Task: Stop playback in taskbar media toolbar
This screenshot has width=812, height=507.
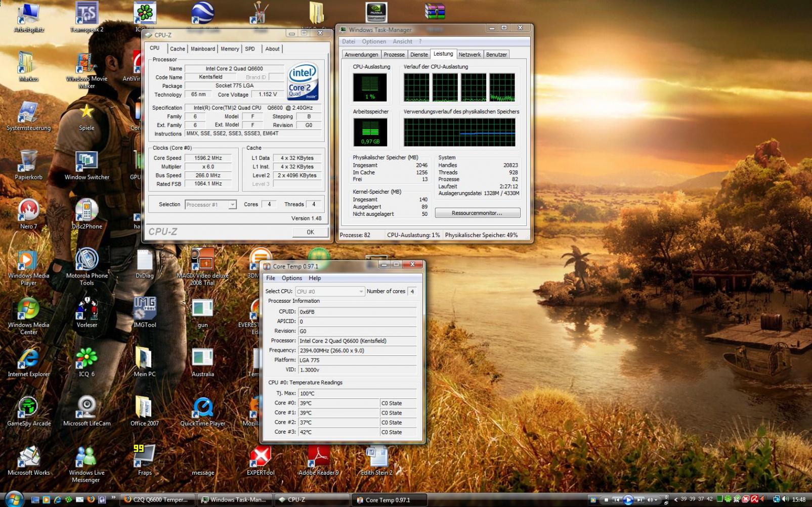Action: click(606, 500)
